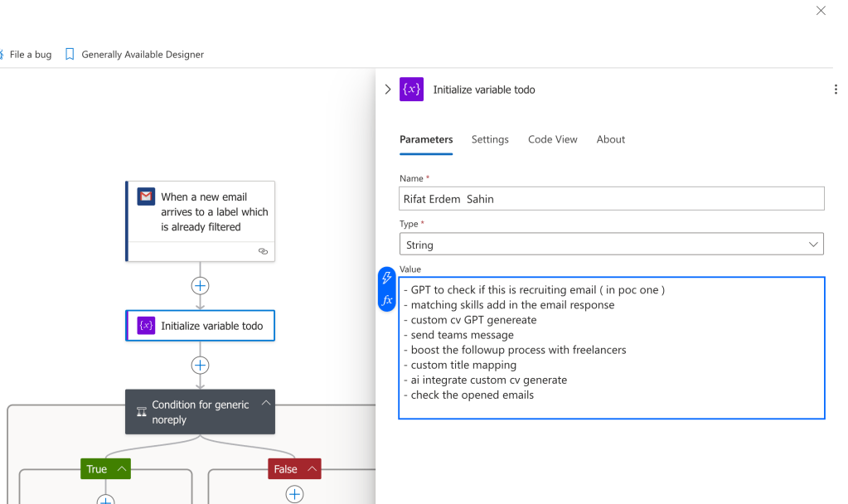
Task: Insert dynamic content via lightning icon
Action: click(x=386, y=278)
